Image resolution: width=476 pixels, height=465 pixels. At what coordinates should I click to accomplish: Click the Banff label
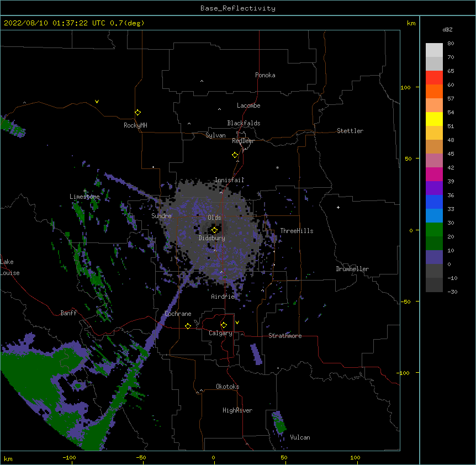68,313
